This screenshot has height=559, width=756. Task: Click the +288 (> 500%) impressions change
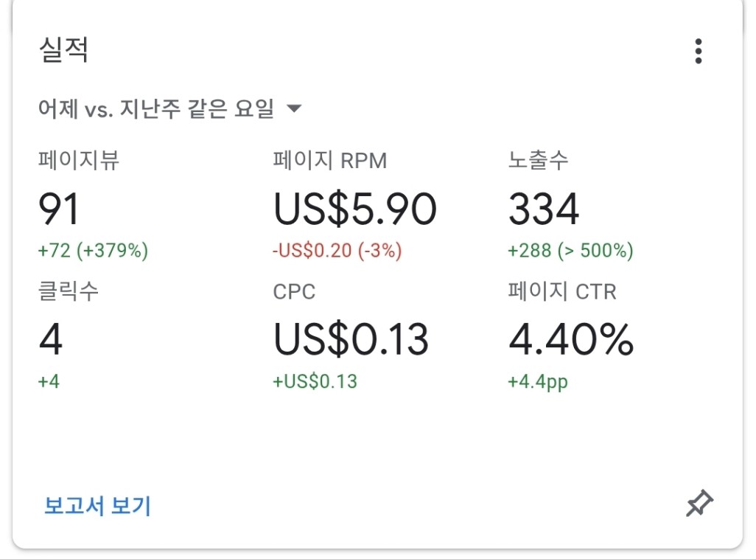pos(570,251)
